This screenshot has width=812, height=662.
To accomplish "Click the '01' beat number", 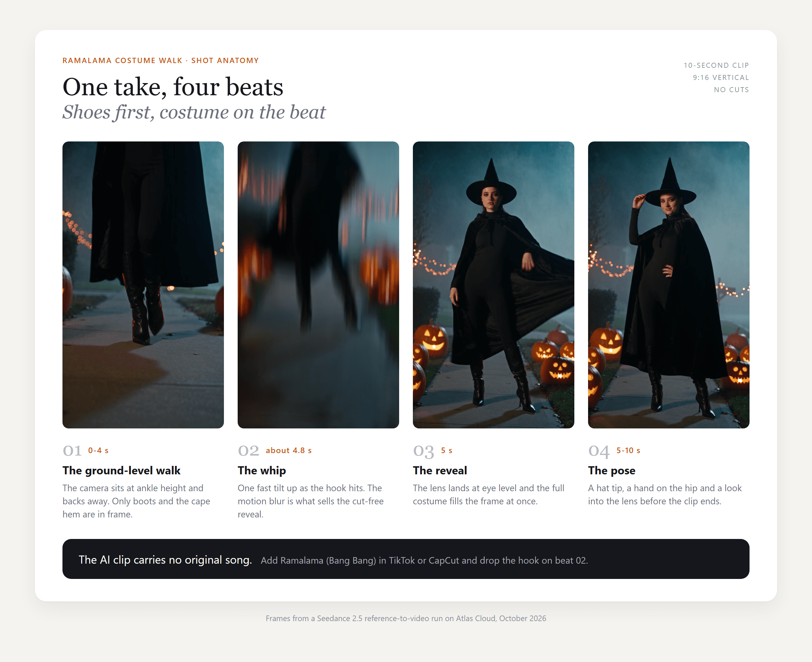I will 72,451.
